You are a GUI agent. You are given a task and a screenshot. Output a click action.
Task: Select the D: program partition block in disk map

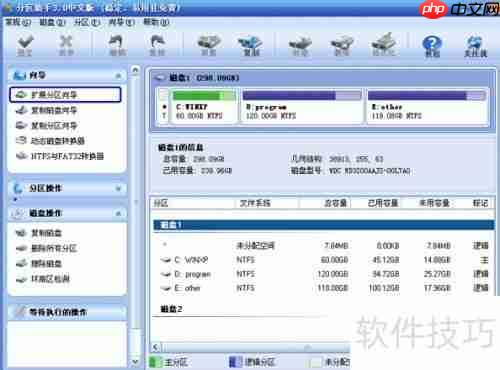pos(302,107)
